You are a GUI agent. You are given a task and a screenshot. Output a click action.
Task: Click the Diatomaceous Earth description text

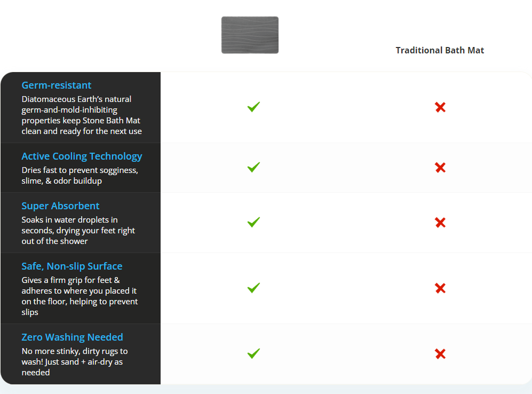point(82,115)
